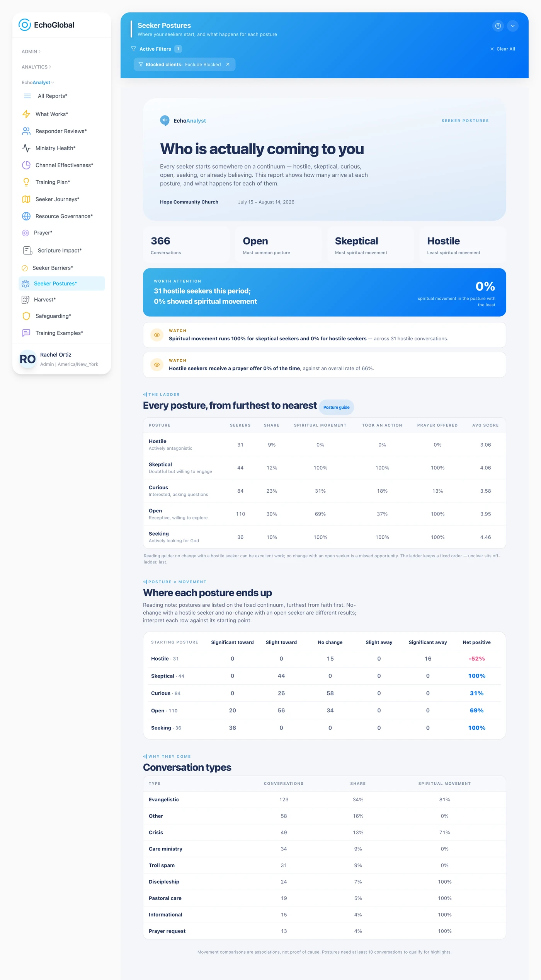Open the help question-mark icon
This screenshot has width=541, height=980.
click(498, 26)
